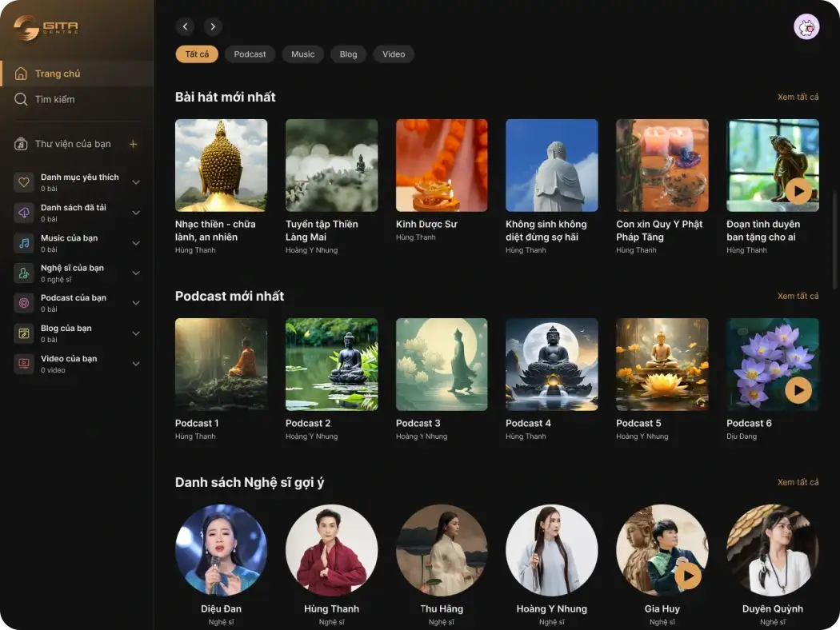The width and height of the screenshot is (840, 630).
Task: Open the video icon for Video của bạn
Action: (x=23, y=363)
